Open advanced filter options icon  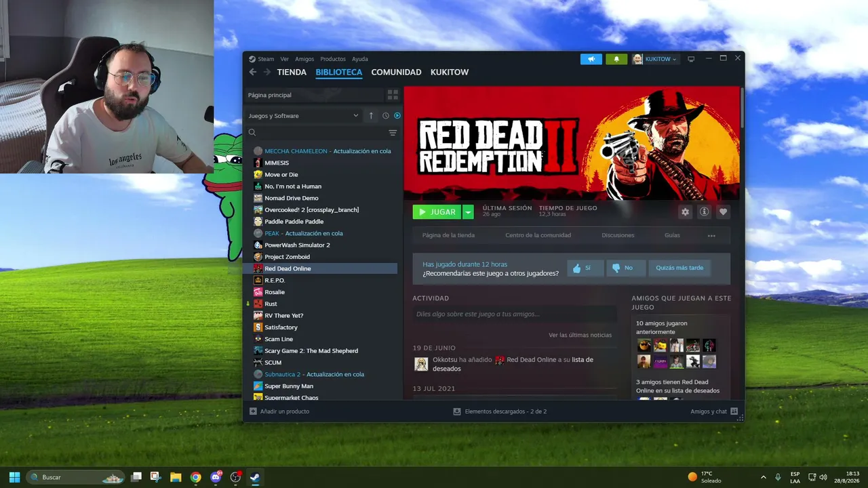tap(393, 133)
